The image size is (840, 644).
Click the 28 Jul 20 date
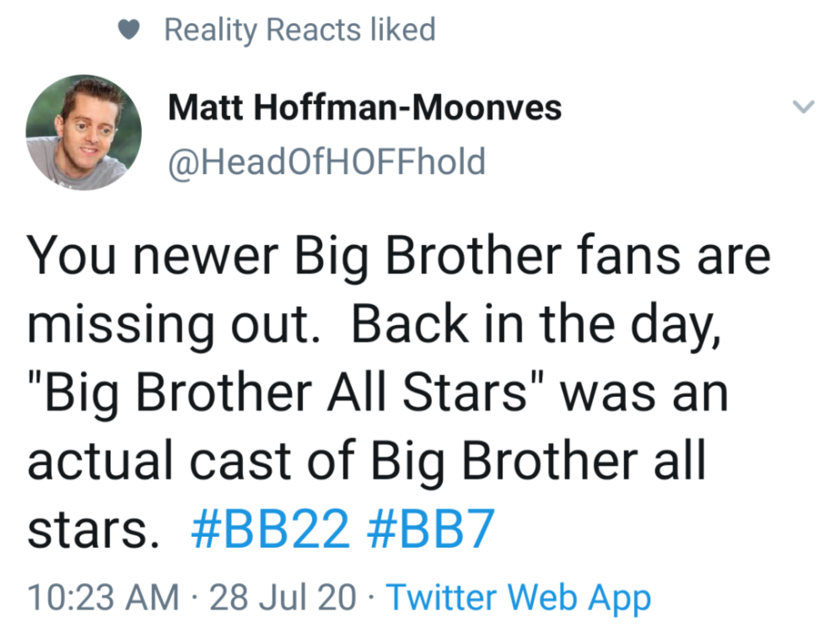tap(283, 598)
